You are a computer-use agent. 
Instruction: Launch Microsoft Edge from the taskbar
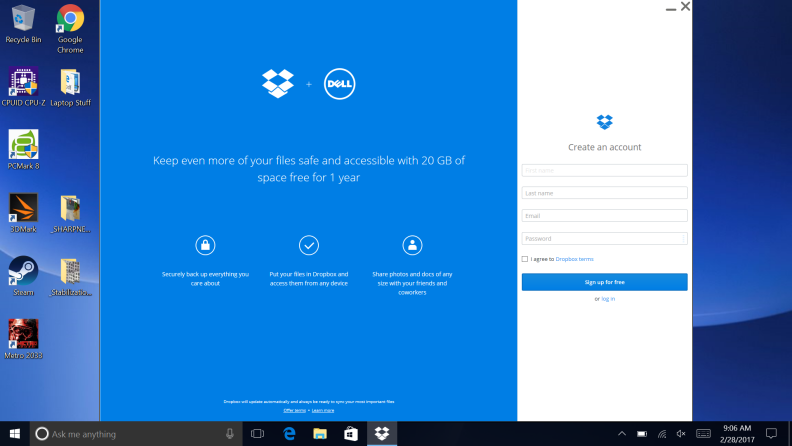(289, 434)
